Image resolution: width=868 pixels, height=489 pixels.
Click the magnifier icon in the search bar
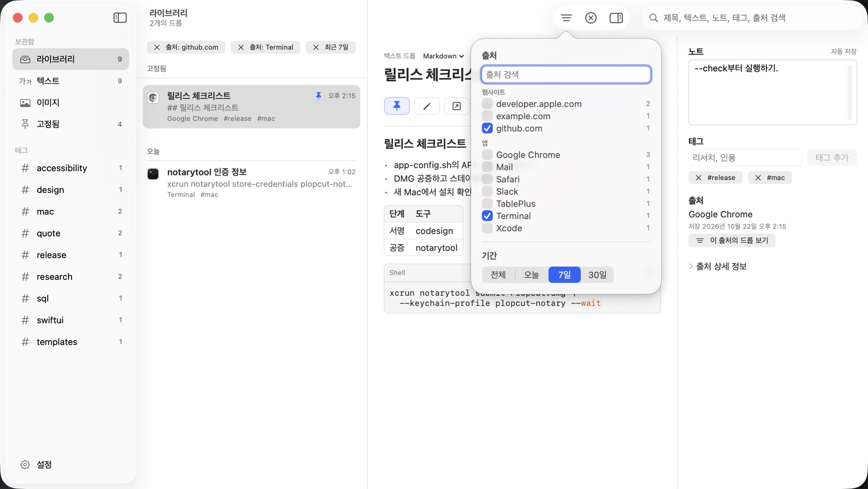pos(653,18)
